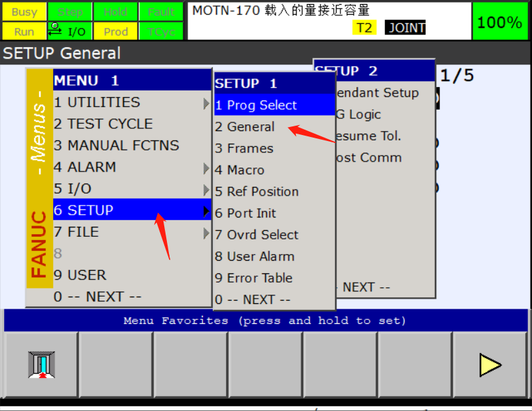532x411 pixels.
Task: Choose Port Init setup entry
Action: 275,213
